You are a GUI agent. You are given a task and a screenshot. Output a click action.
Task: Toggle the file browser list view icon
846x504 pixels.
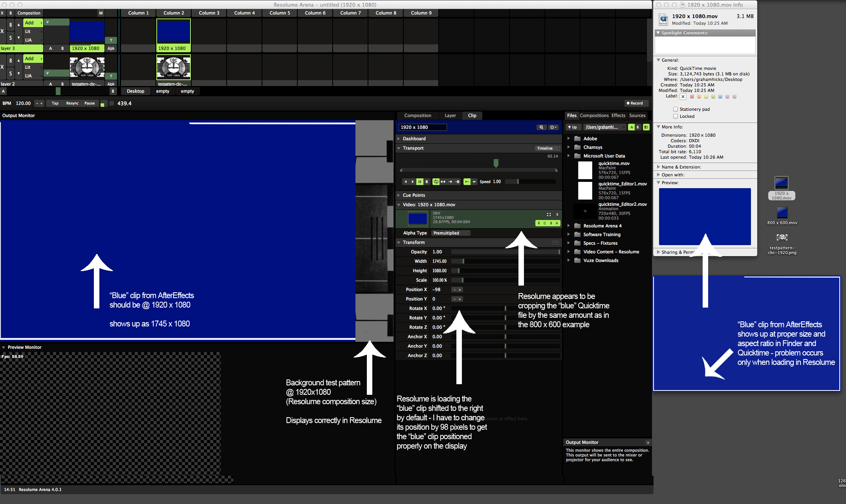pos(646,127)
